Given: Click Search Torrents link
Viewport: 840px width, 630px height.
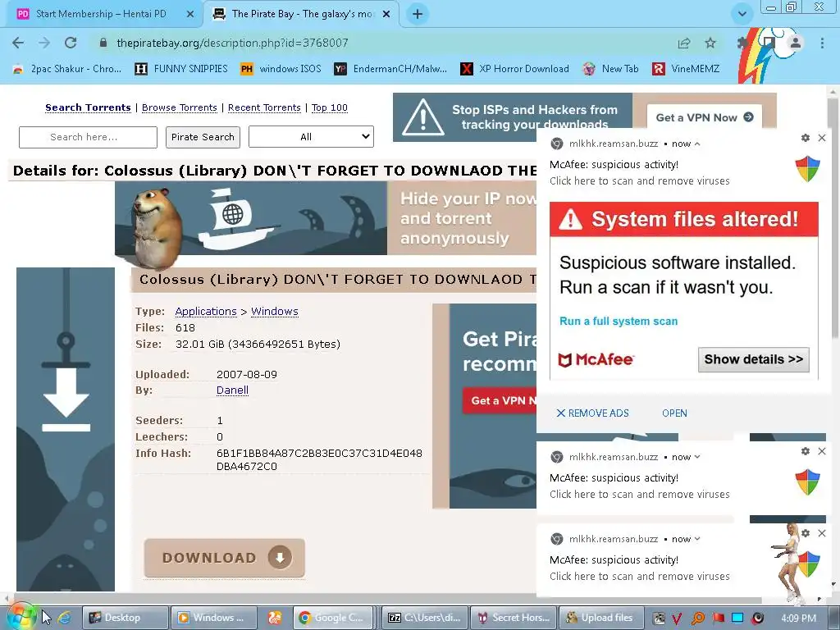Looking at the screenshot, I should (88, 107).
